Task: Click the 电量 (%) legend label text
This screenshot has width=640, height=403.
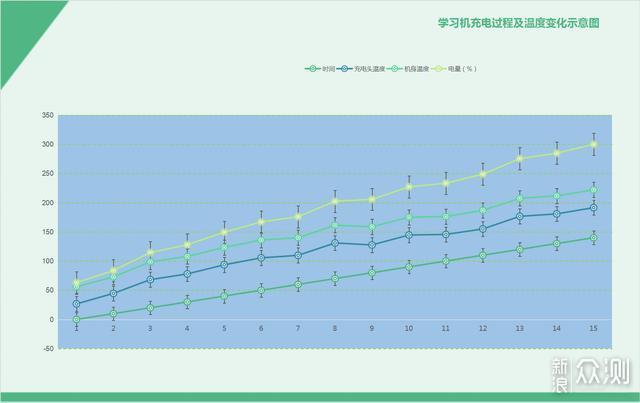Action: [x=461, y=69]
